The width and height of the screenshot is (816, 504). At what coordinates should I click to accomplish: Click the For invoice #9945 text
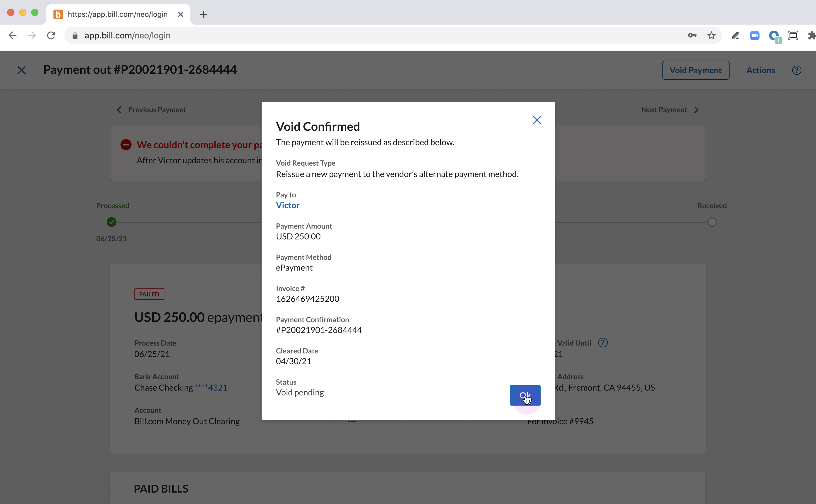point(560,421)
